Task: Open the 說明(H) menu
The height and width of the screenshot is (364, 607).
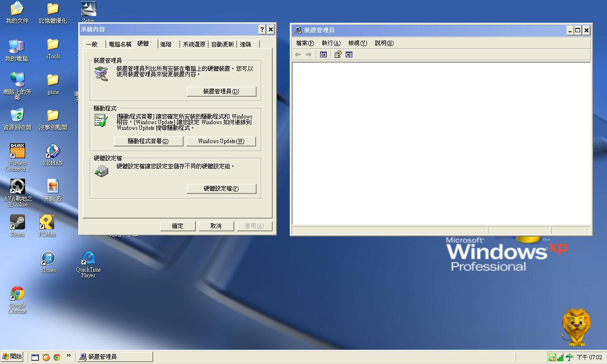Action: click(x=384, y=43)
